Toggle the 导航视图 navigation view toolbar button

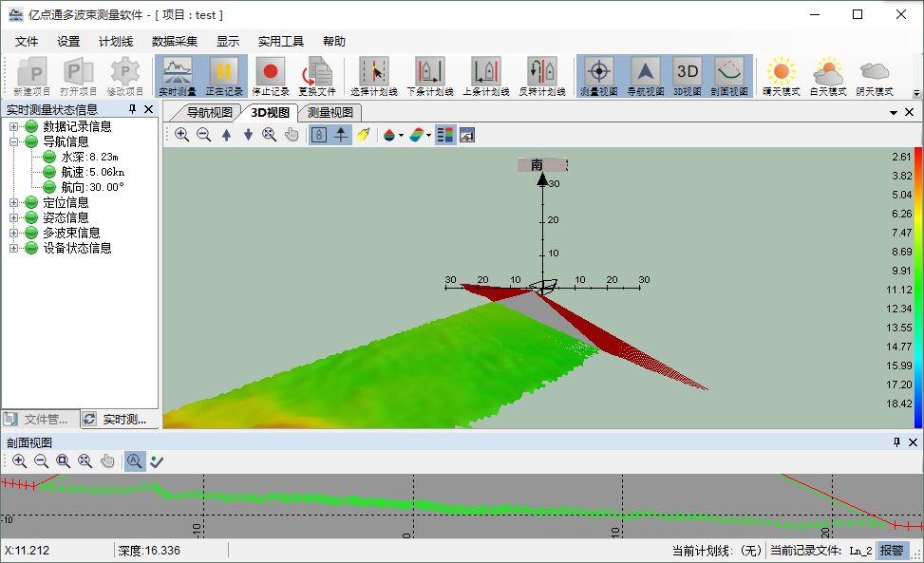(x=645, y=77)
